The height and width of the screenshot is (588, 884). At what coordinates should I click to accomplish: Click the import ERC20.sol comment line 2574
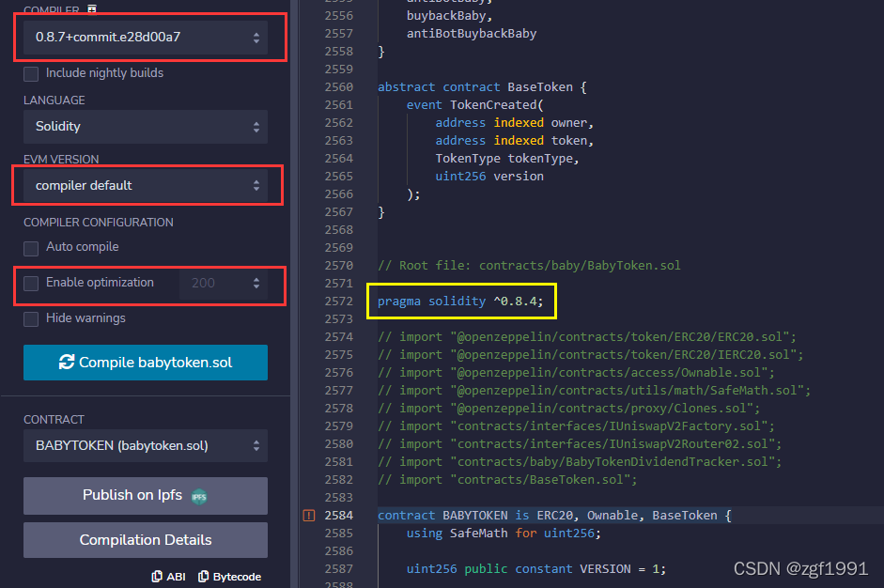(x=587, y=337)
